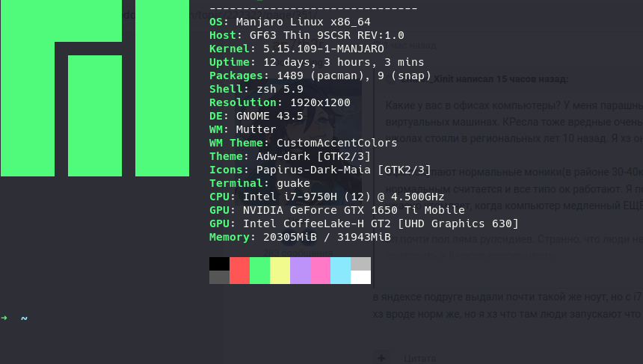
Task: Click the '1 час назад' timestamp in forum page
Action: click(x=411, y=46)
